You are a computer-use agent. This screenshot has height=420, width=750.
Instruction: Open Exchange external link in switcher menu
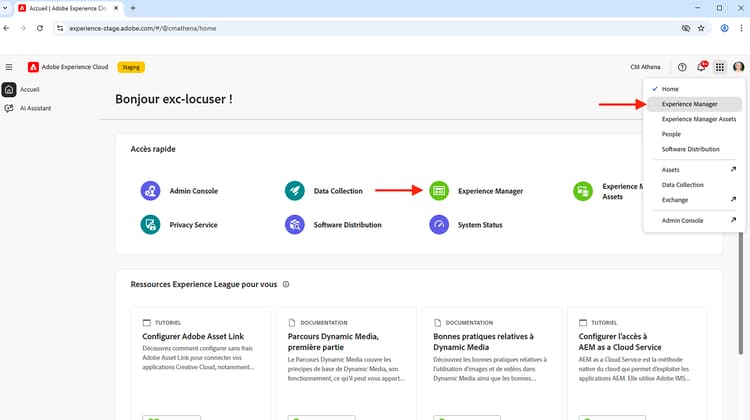pyautogui.click(x=695, y=200)
